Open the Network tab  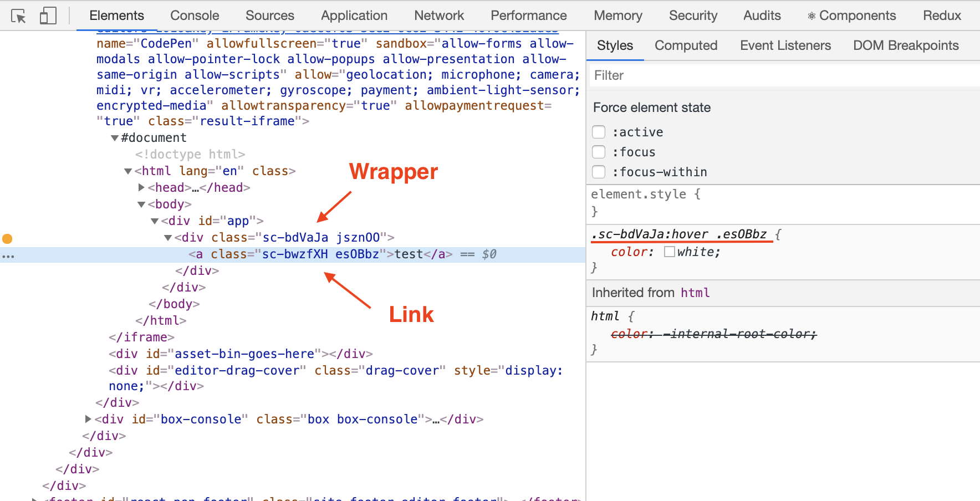coord(439,16)
